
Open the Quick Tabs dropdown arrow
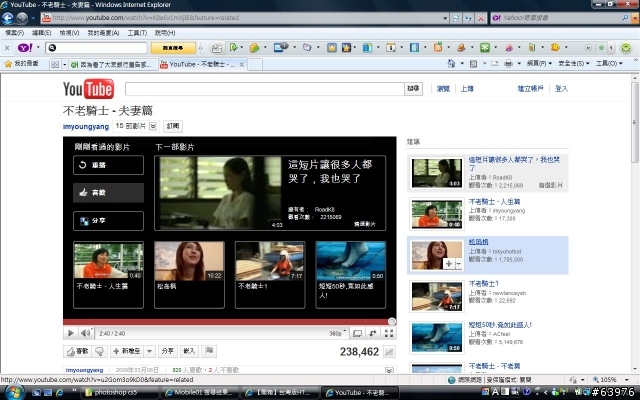(64, 64)
